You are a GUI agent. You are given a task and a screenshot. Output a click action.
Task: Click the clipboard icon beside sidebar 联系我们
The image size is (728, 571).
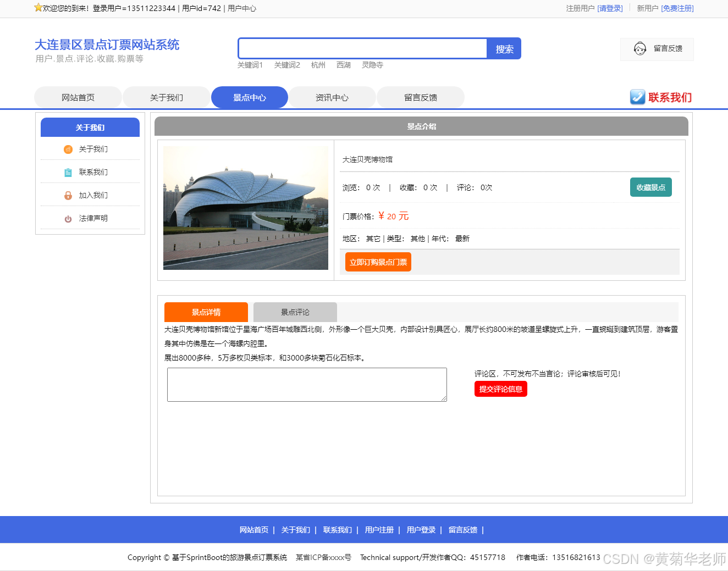click(x=68, y=173)
